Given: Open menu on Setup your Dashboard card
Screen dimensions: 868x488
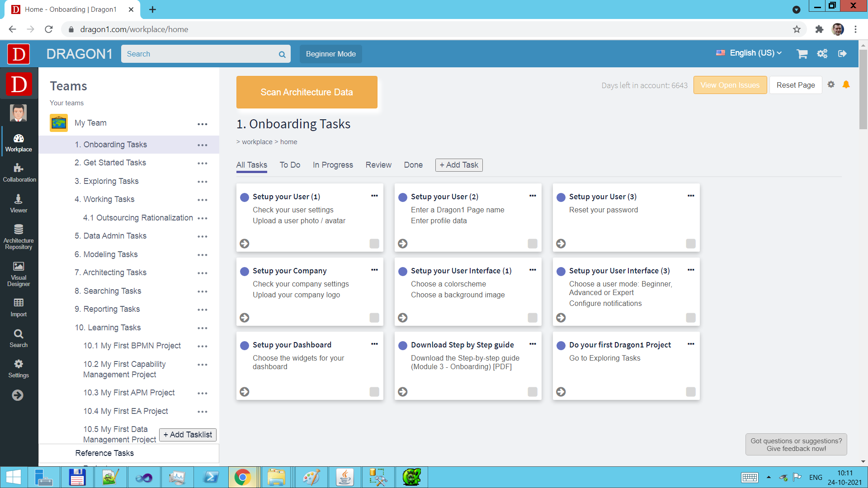Looking at the screenshot, I should point(374,344).
